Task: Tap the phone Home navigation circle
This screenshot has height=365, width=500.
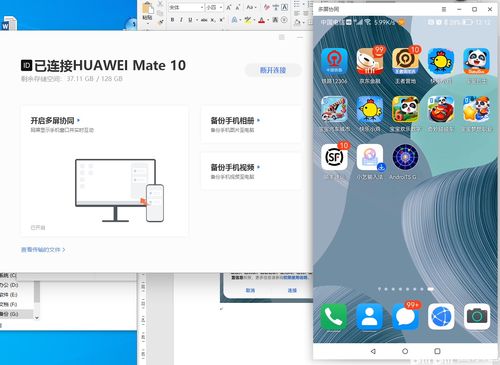Action: 405,351
